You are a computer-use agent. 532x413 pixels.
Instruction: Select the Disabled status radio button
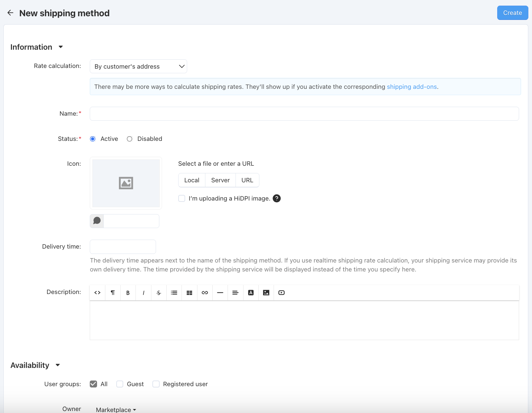130,139
